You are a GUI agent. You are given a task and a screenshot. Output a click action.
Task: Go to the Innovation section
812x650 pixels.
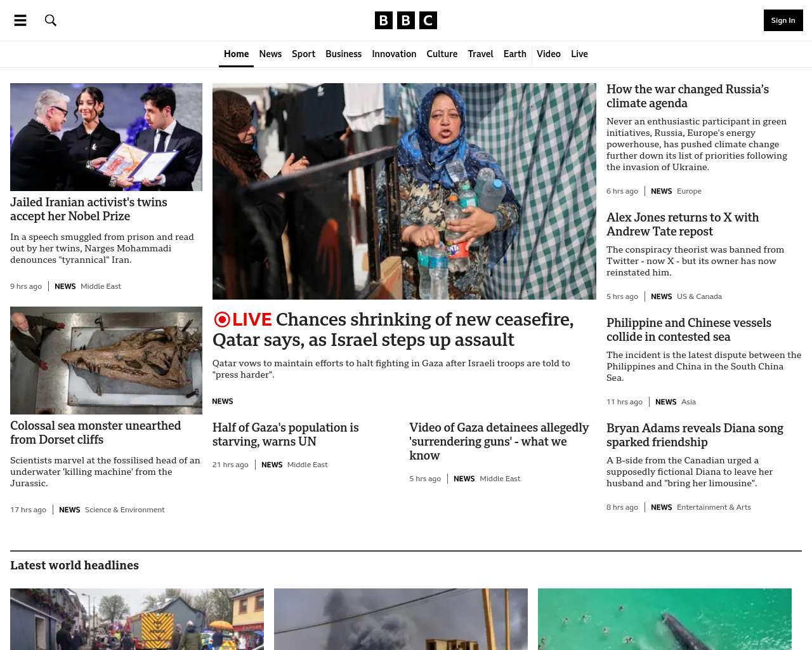[x=394, y=54]
